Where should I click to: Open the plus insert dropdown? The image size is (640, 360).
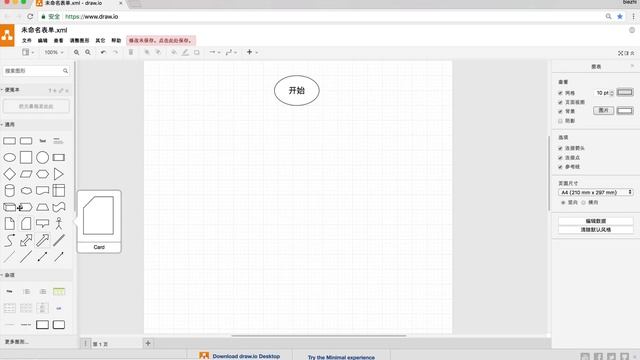point(252,52)
